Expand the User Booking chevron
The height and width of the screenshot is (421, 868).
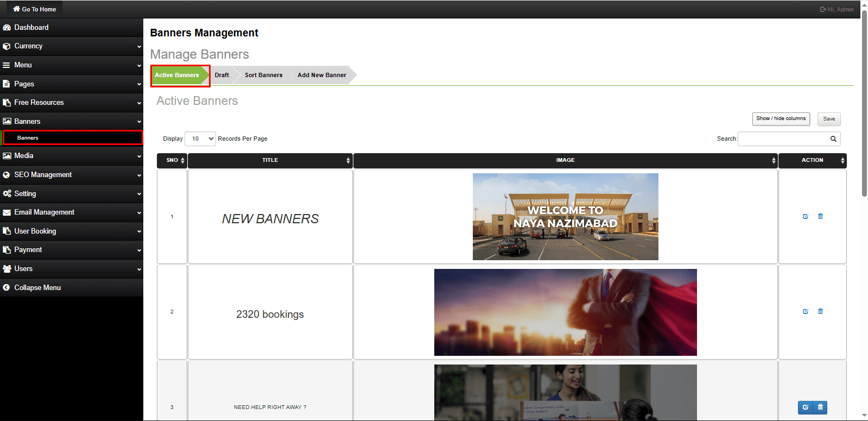(139, 232)
